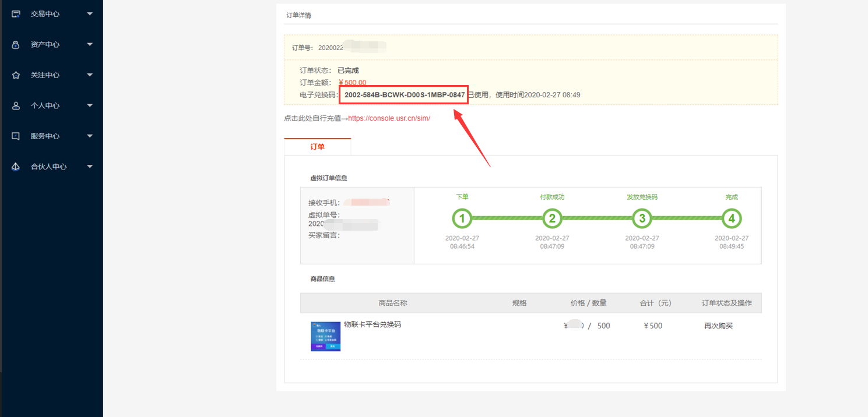Screen dimensions: 868x417
Task: Click the 物联卡平台兑换码 product name
Action: [x=372, y=324]
